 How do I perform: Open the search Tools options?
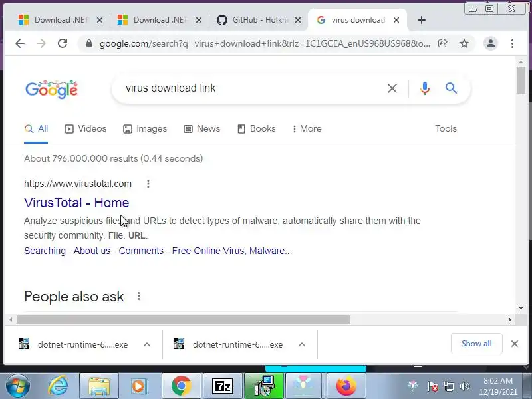[446, 128]
